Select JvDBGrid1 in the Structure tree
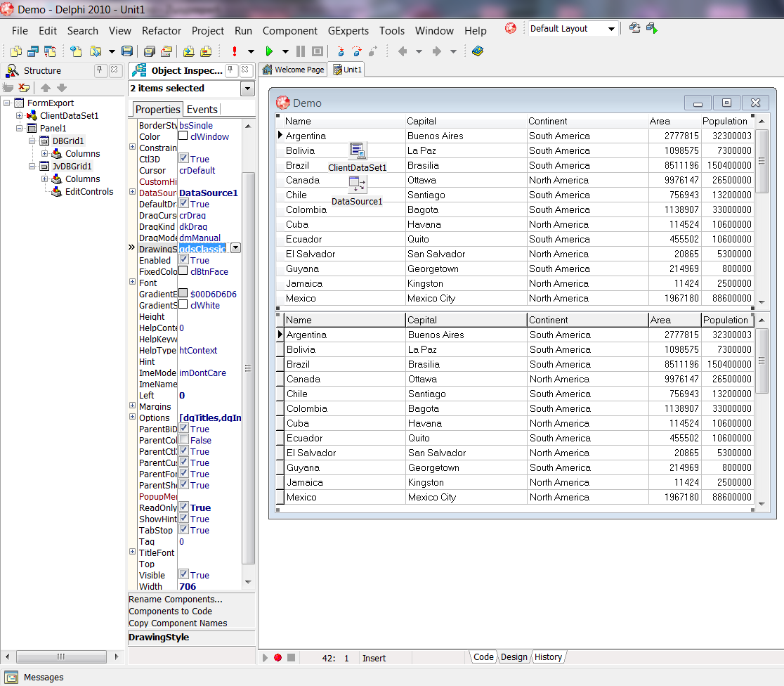Screen dimensions: 784x686 pos(72,166)
